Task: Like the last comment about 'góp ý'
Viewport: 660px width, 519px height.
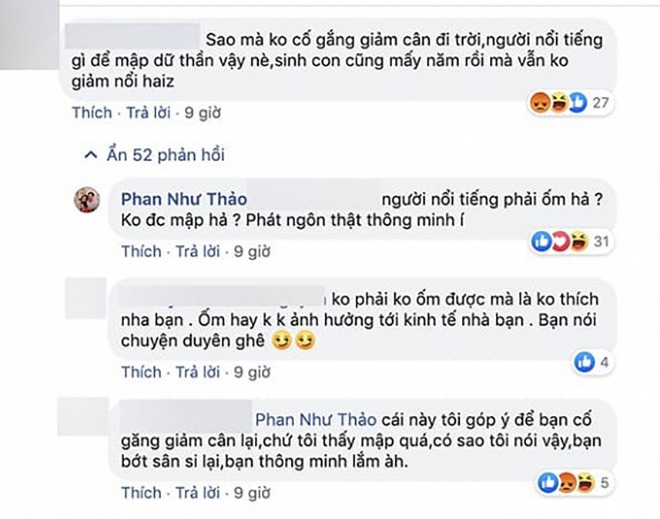Action: click(x=141, y=493)
